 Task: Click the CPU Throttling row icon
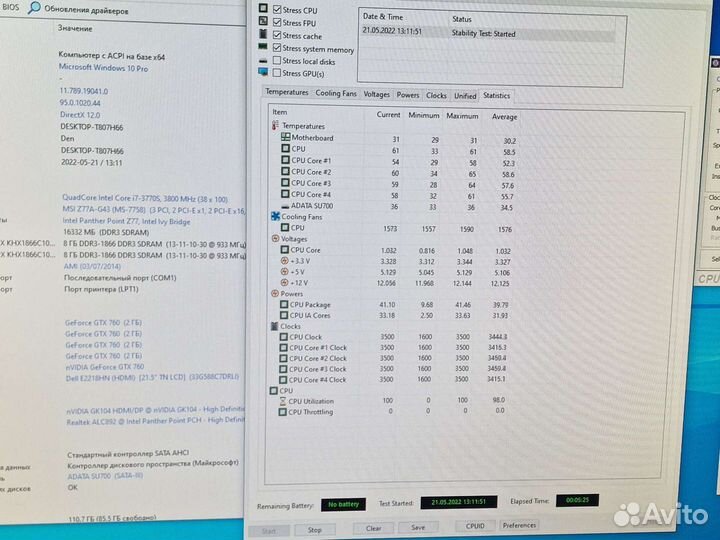point(283,412)
